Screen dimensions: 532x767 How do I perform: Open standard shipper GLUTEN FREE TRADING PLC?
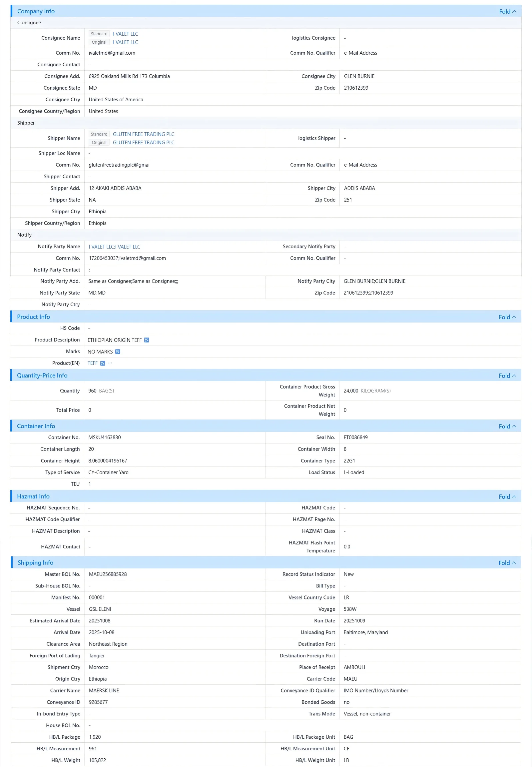[144, 134]
